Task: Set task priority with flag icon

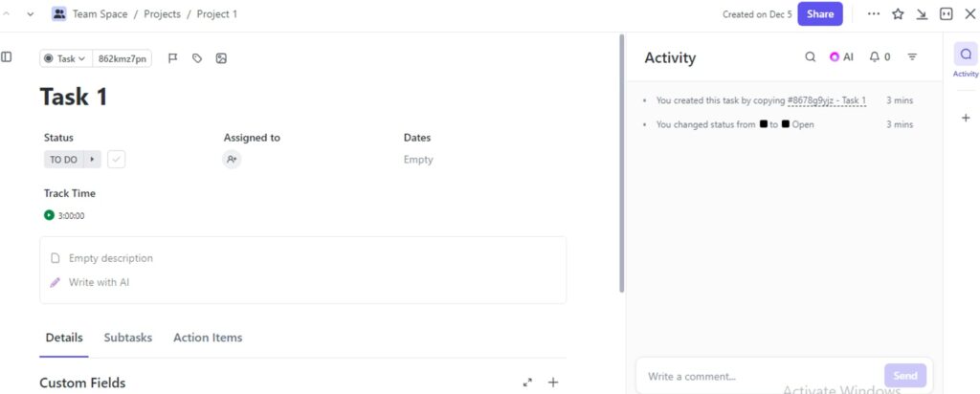Action: pos(173,58)
